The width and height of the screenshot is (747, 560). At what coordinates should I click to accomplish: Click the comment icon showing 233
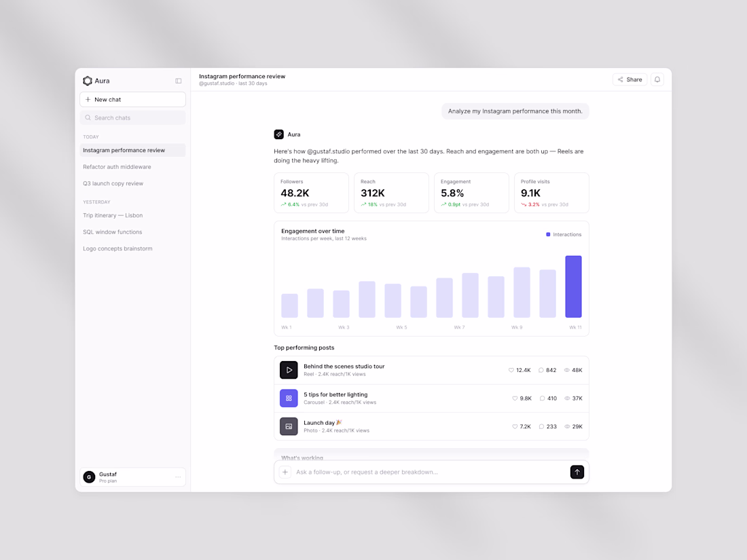pyautogui.click(x=541, y=427)
